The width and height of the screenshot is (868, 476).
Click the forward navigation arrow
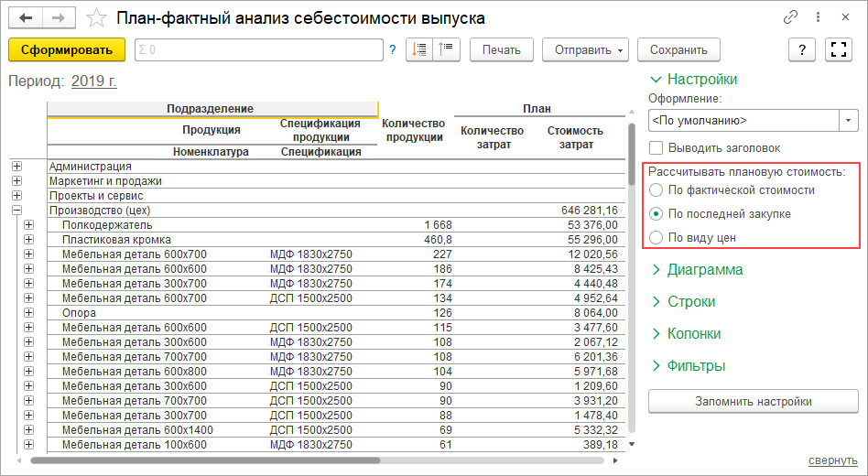pyautogui.click(x=59, y=17)
